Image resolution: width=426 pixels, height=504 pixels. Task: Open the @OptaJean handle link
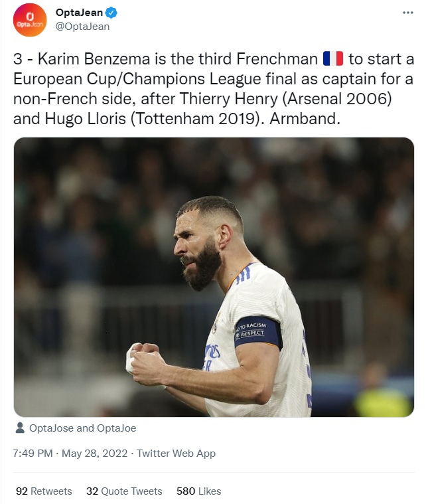(82, 27)
